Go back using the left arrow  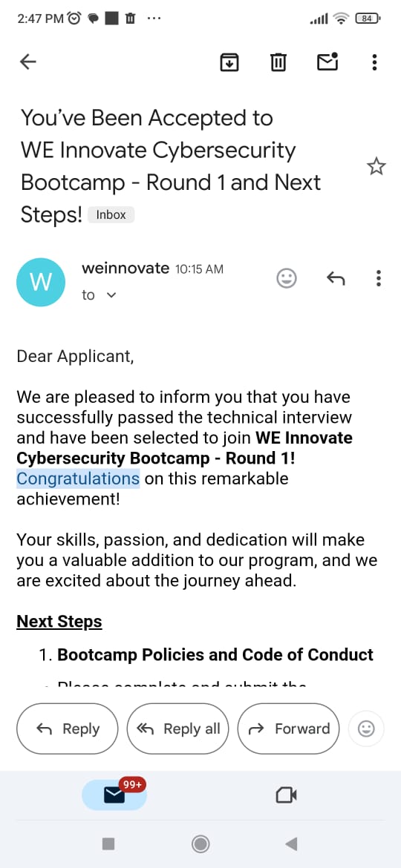click(28, 62)
